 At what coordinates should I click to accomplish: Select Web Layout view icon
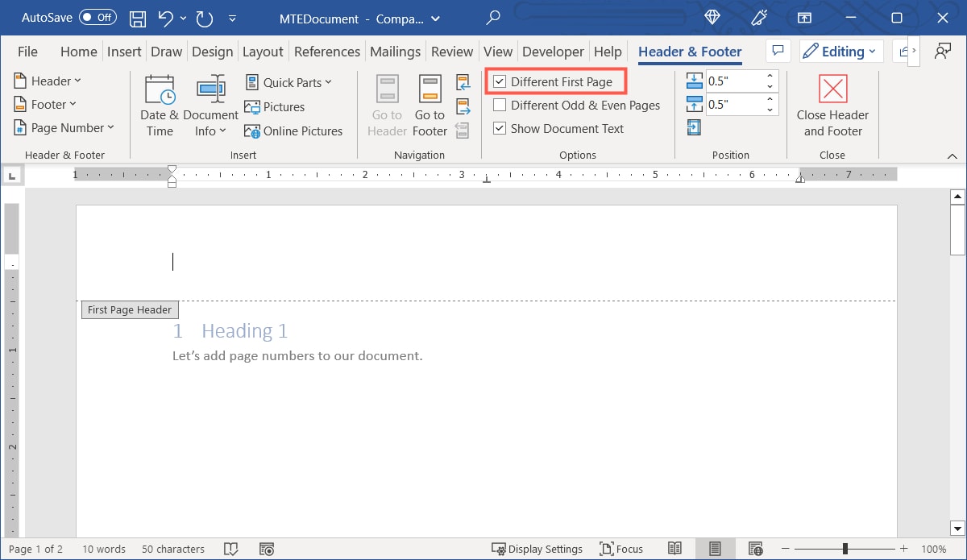coord(755,549)
